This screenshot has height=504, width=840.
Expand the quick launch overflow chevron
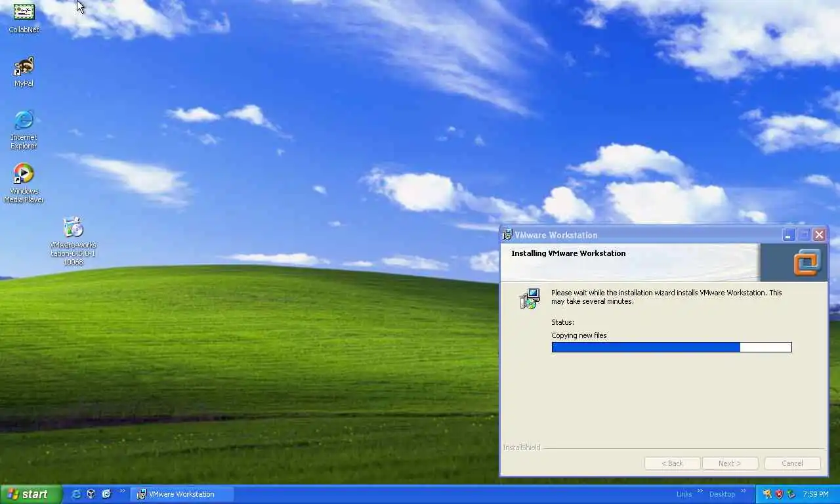point(122,491)
